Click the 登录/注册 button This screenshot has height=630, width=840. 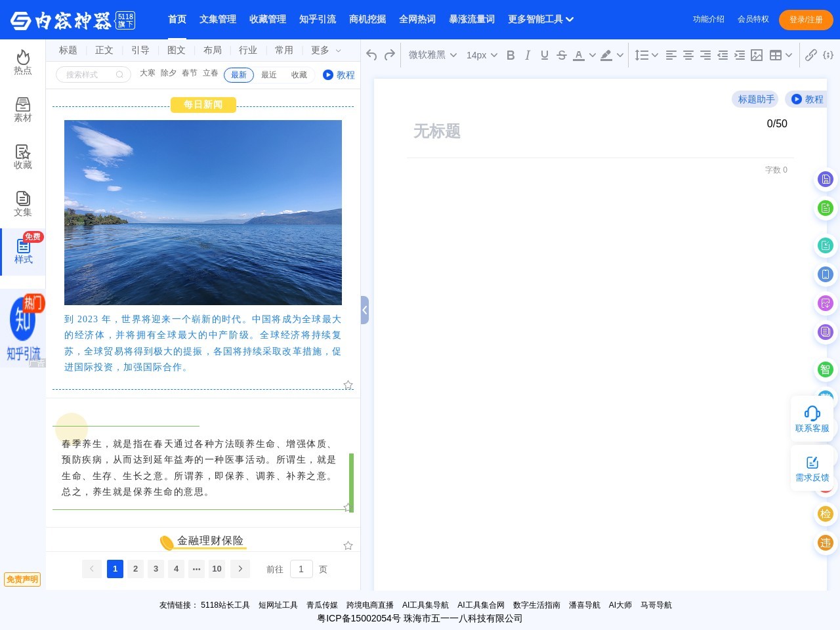(806, 19)
